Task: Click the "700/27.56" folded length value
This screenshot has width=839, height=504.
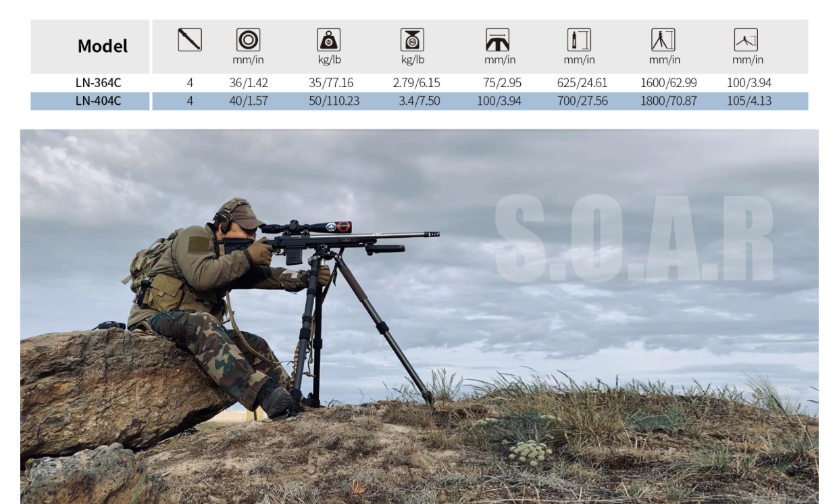Action: click(582, 101)
